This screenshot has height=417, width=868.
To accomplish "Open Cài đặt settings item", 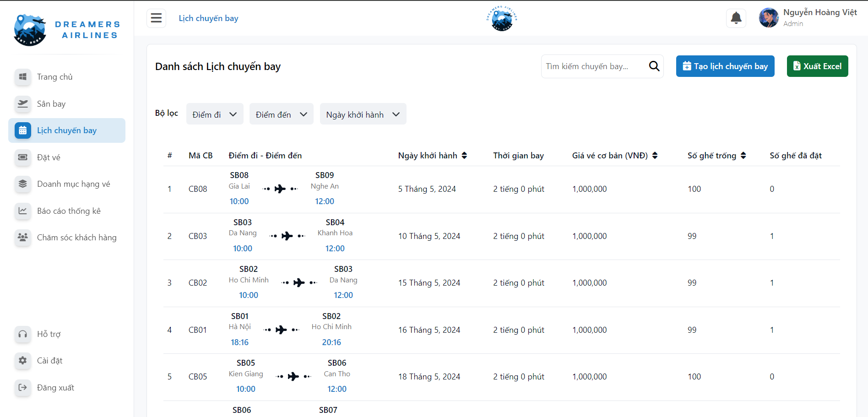I will pyautogui.click(x=67, y=361).
